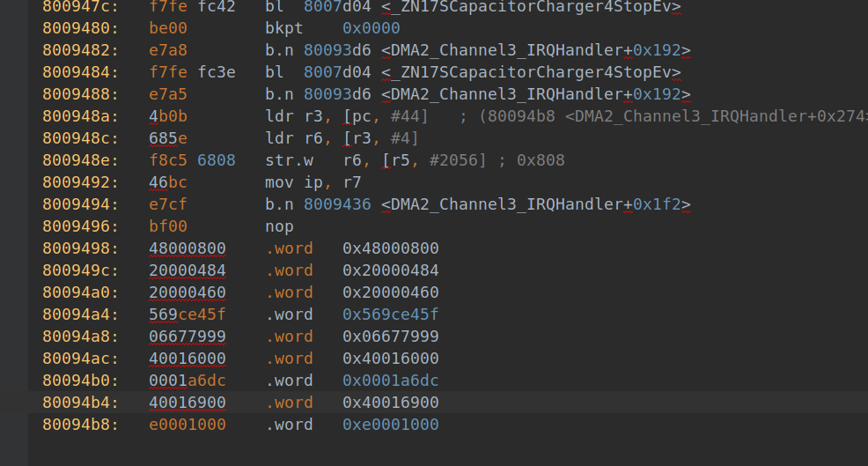This screenshot has height=466, width=868.
Task: Click hex bytes f8c5 6808
Action: [x=192, y=160]
